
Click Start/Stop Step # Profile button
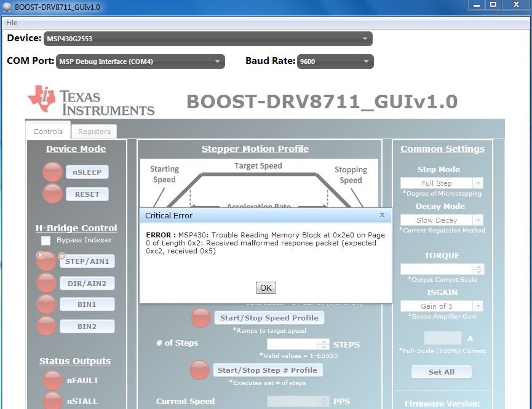(x=268, y=370)
